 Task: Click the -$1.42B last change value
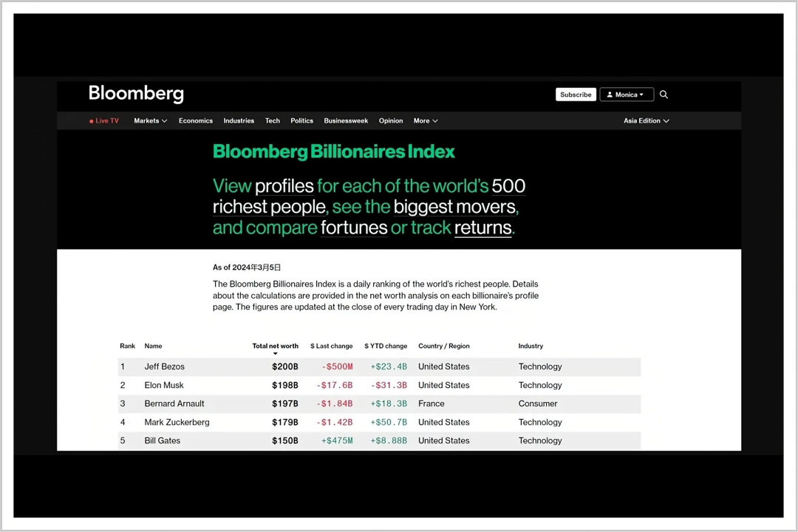tap(335, 423)
